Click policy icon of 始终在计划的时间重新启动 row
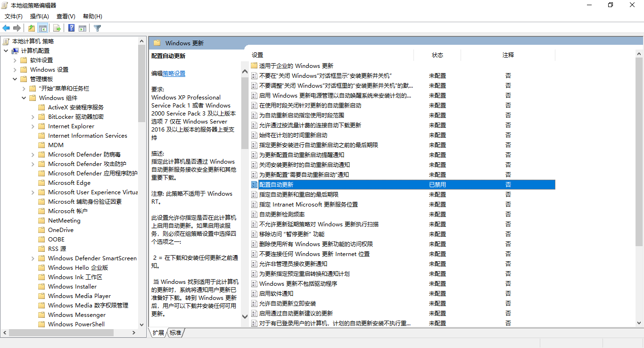This screenshot has height=348, width=644. click(255, 135)
